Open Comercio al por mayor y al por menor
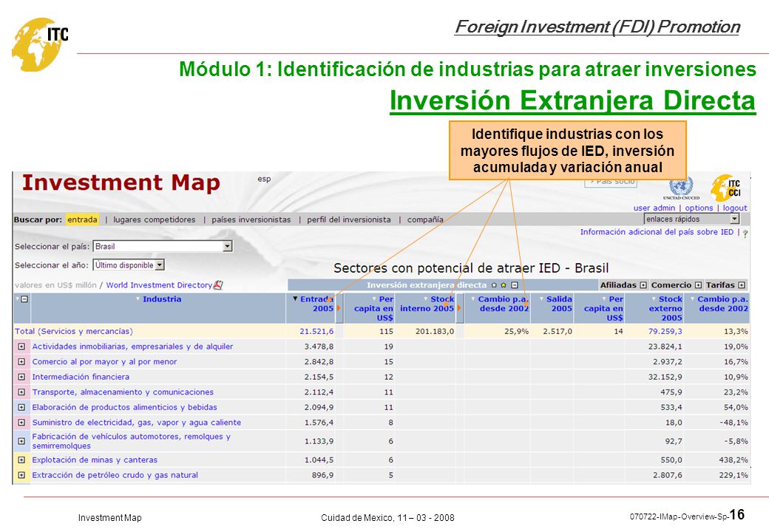 click(x=104, y=361)
